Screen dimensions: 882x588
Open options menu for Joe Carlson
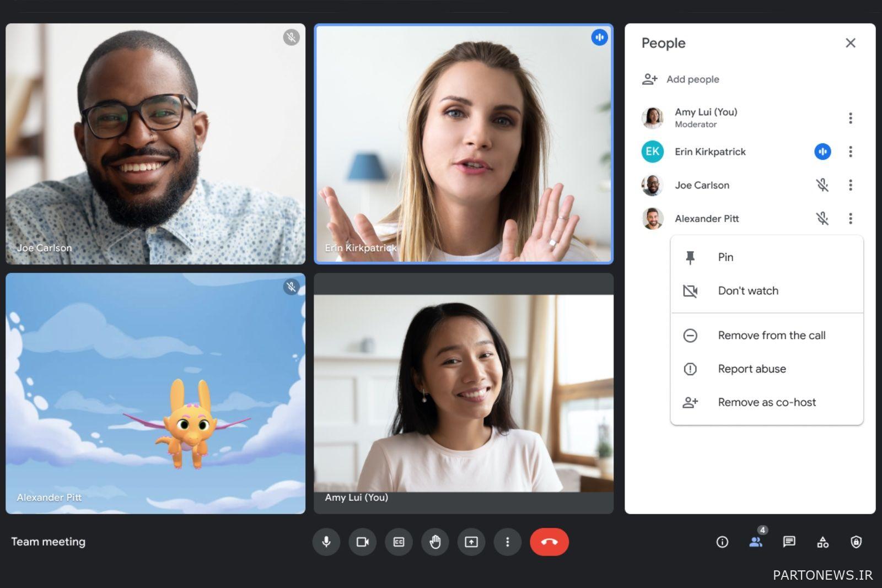[851, 185]
